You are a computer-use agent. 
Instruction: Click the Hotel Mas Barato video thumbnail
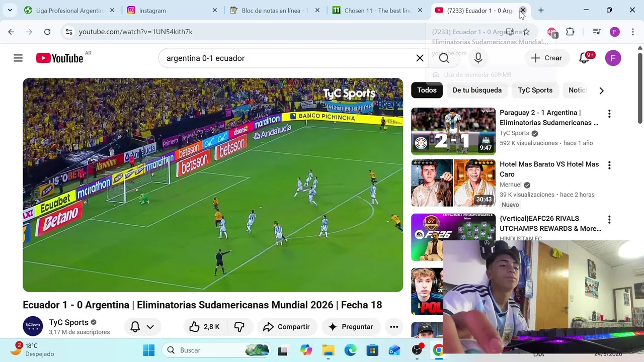point(453,183)
